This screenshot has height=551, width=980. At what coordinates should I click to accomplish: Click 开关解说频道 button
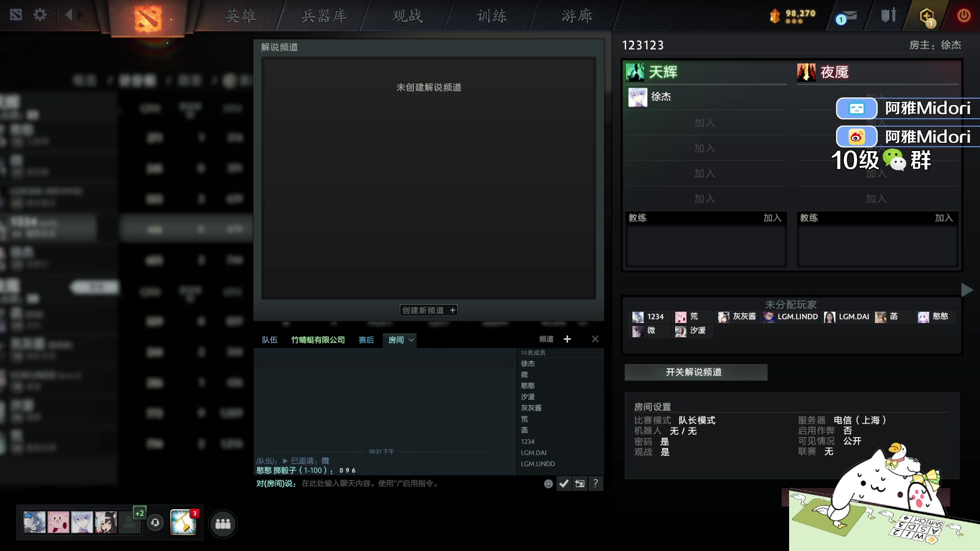click(696, 372)
